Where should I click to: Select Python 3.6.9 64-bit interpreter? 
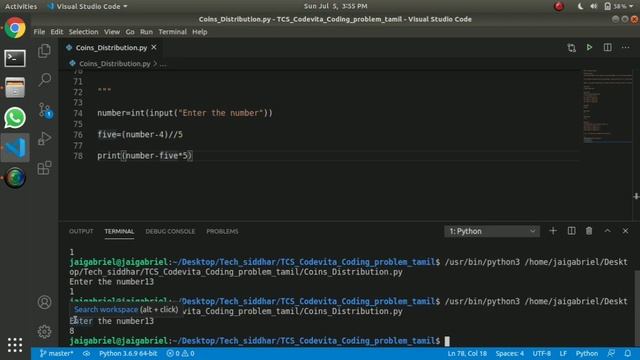click(x=128, y=353)
